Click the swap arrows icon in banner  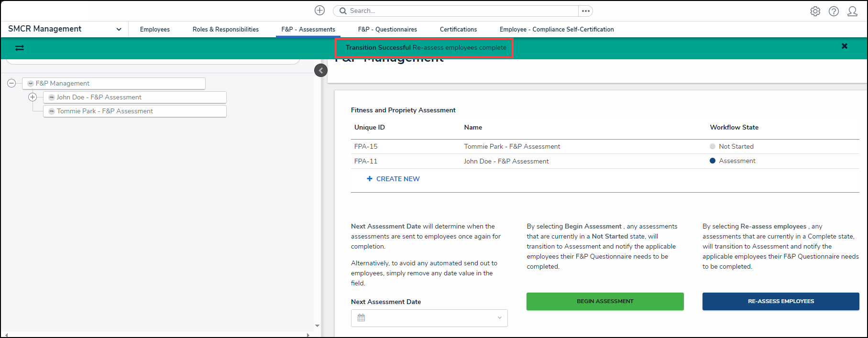pos(20,48)
